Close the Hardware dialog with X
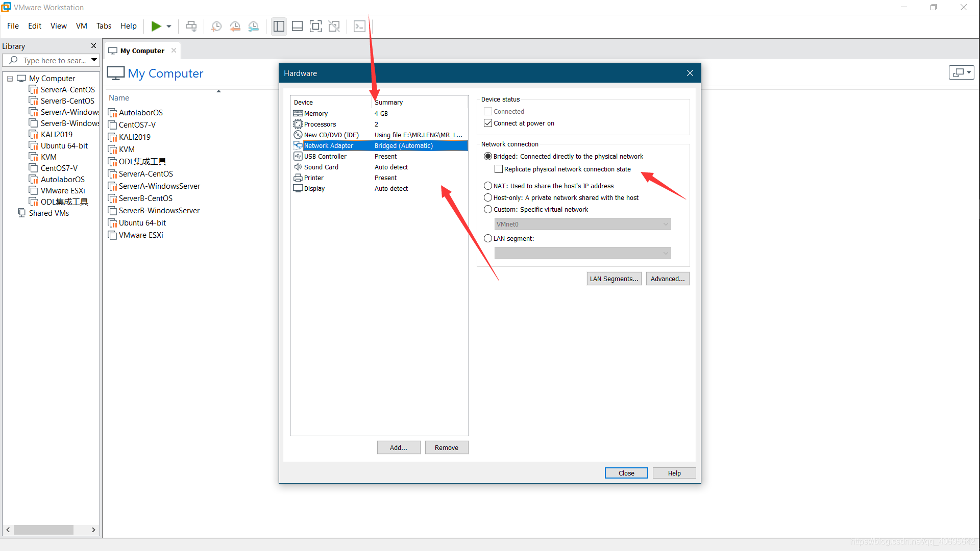Screen dimensions: 980x551 point(690,73)
